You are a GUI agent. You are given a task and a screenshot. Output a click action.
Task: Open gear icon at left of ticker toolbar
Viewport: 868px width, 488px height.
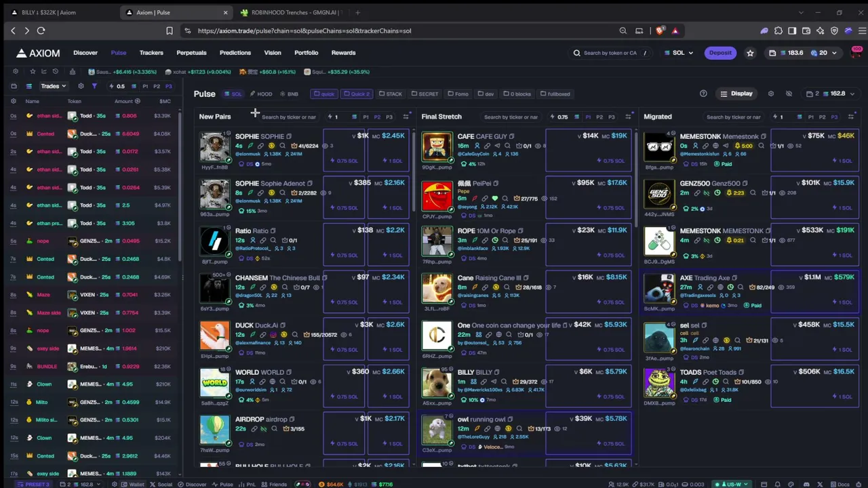tap(16, 71)
